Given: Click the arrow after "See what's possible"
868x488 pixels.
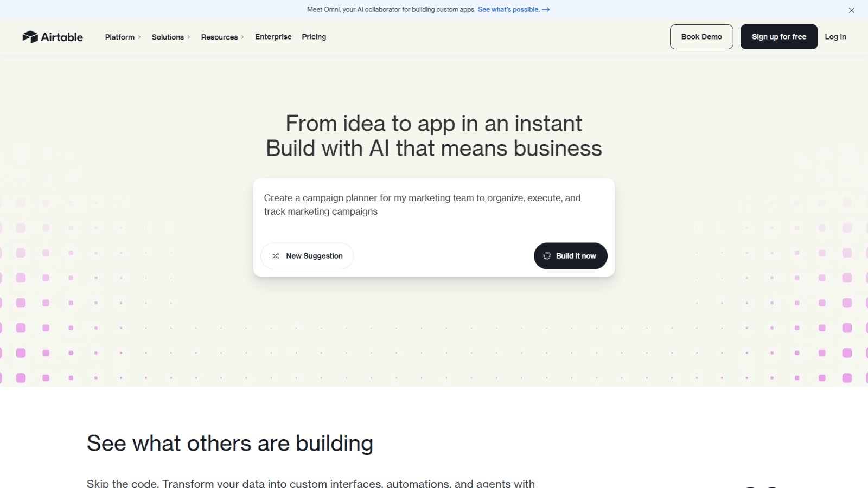Looking at the screenshot, I should (x=546, y=9).
